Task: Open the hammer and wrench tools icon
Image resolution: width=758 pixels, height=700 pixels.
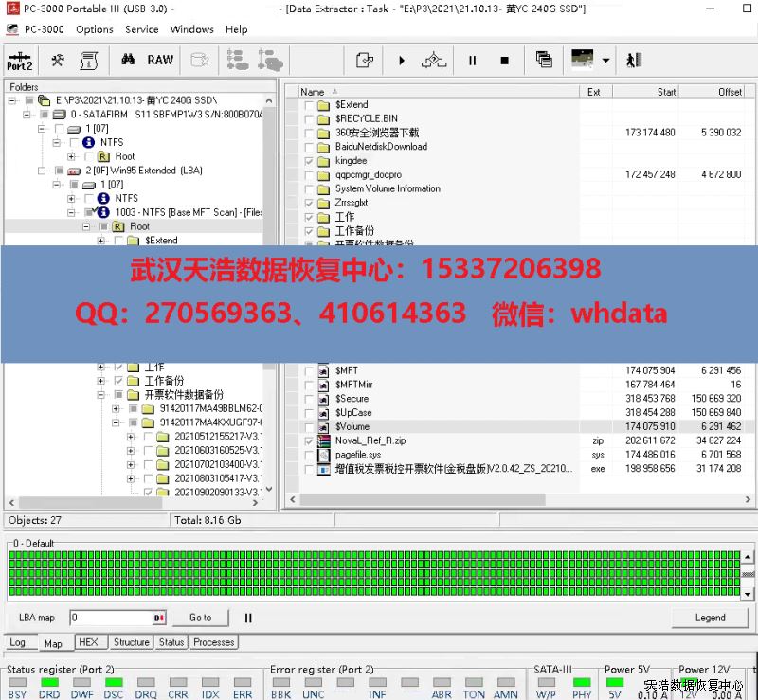Action: [x=57, y=60]
